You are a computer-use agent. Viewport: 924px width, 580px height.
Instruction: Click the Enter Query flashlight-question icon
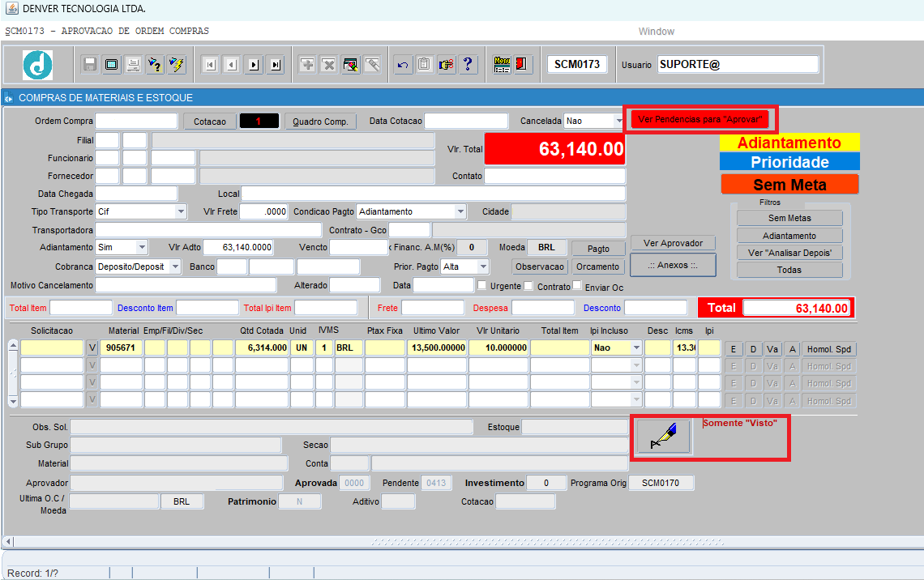pyautogui.click(x=154, y=64)
